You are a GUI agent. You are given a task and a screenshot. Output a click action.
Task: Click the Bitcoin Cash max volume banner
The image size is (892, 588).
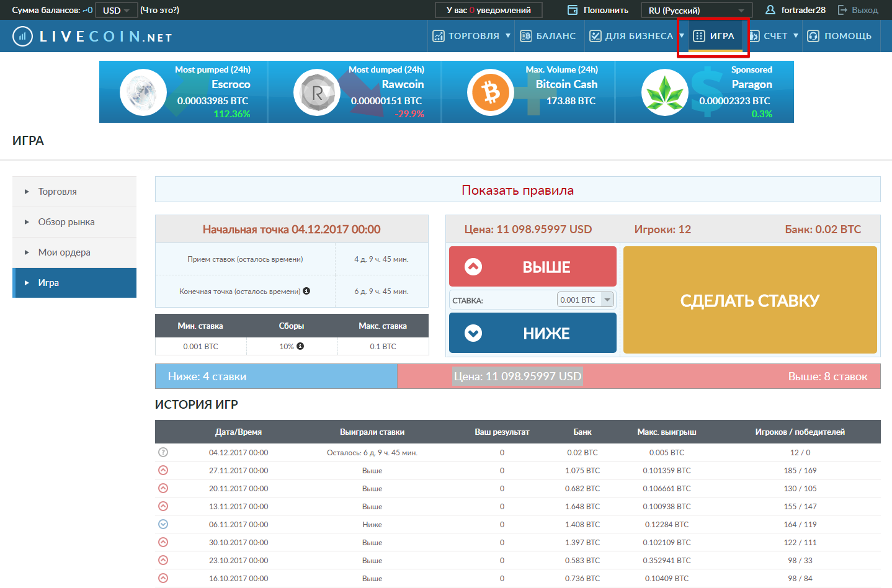point(529,92)
